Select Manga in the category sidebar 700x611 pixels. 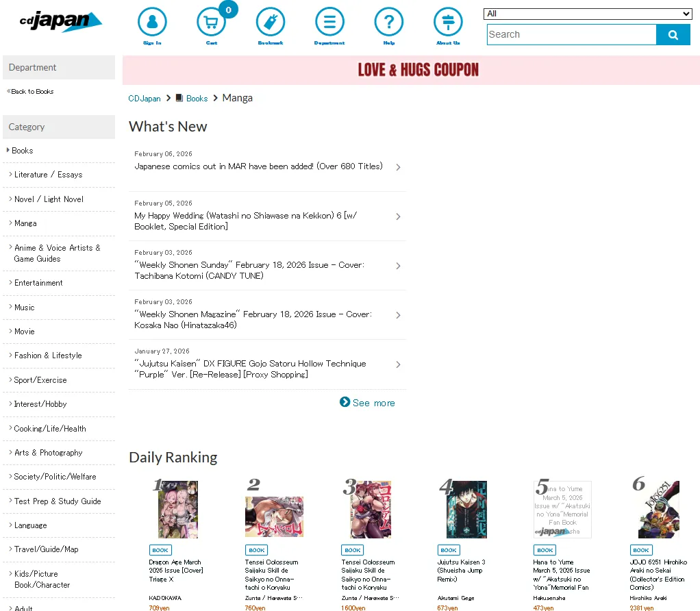25,223
